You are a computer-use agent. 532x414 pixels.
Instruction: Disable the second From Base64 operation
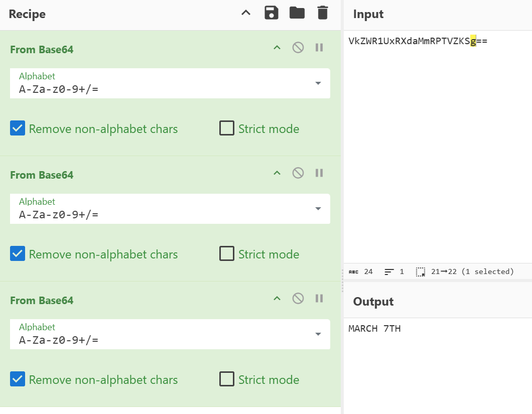point(298,173)
